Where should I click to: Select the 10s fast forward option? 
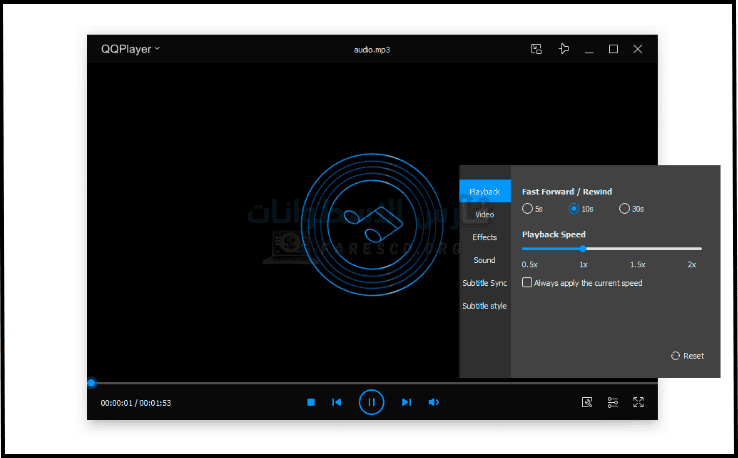pyautogui.click(x=575, y=209)
